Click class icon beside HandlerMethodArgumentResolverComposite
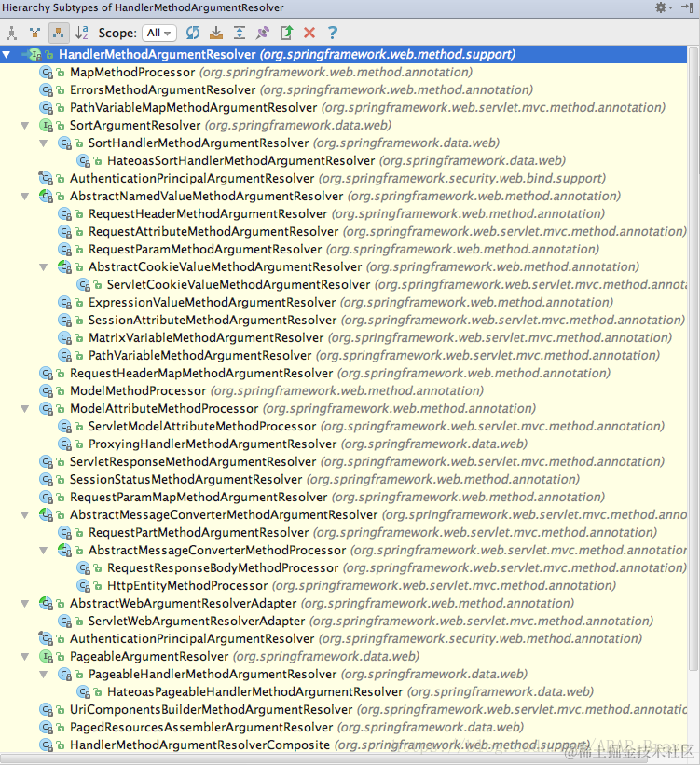 47,745
